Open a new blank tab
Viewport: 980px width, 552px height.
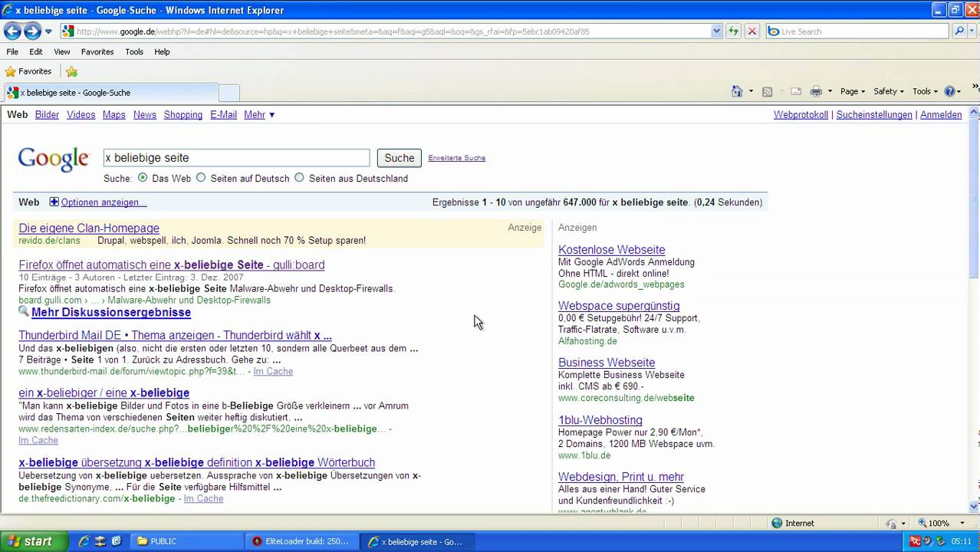pos(229,93)
